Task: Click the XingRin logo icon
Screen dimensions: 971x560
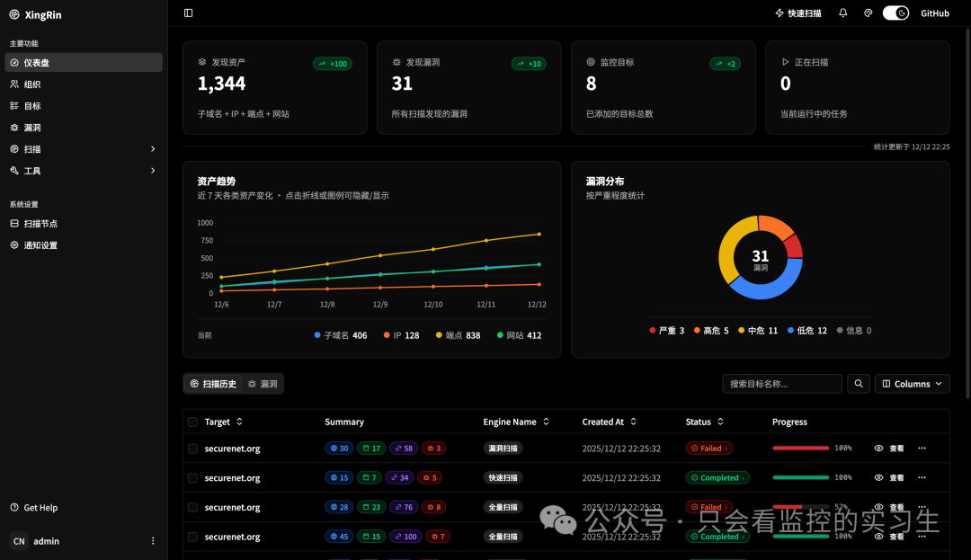Action: click(14, 14)
